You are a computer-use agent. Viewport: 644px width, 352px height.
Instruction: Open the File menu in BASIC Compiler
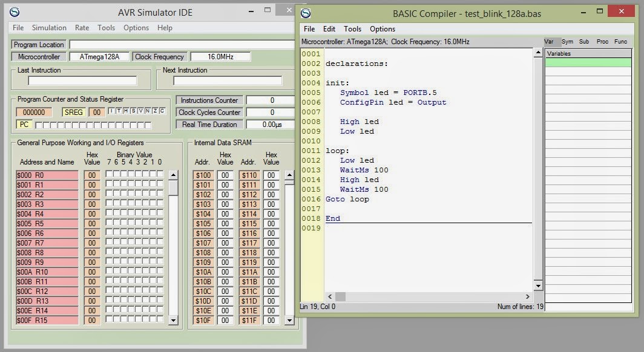pos(309,28)
